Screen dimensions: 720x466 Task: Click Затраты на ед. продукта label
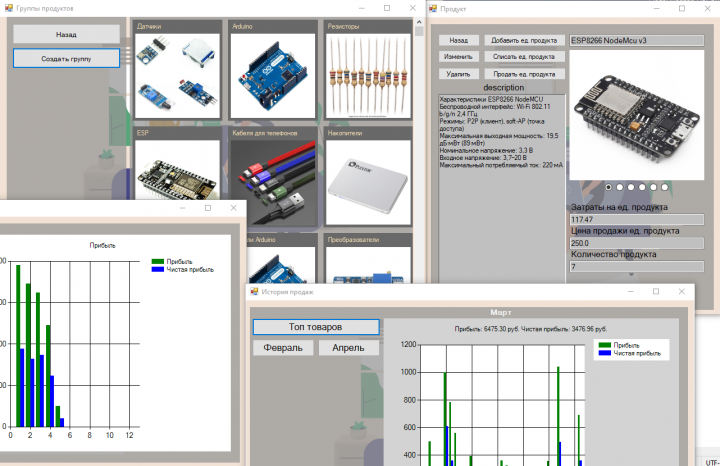(x=619, y=207)
